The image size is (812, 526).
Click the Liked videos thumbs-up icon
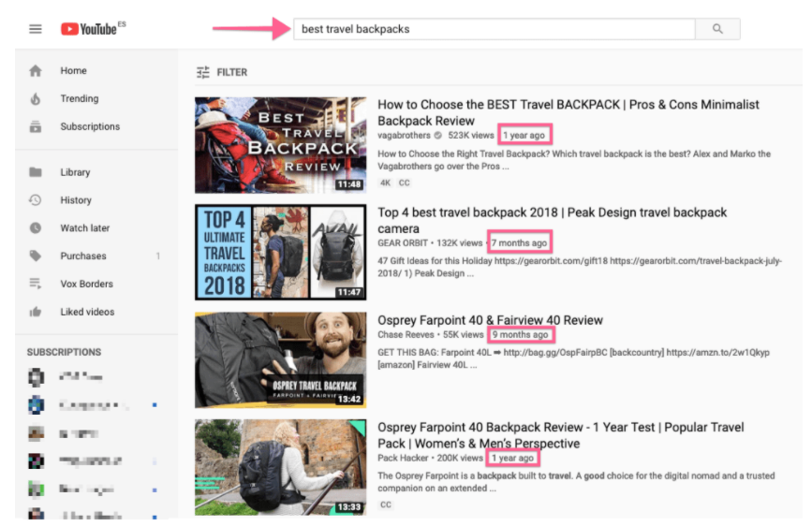click(x=36, y=312)
